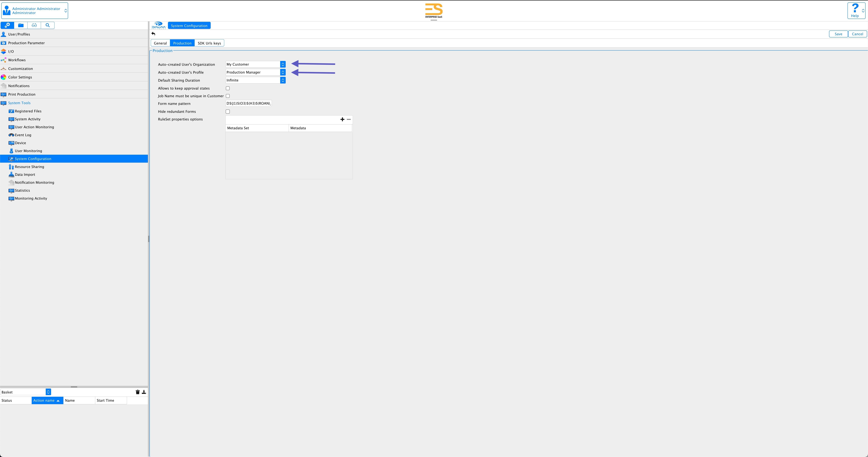
Task: Switch to the General tab
Action: (x=160, y=43)
